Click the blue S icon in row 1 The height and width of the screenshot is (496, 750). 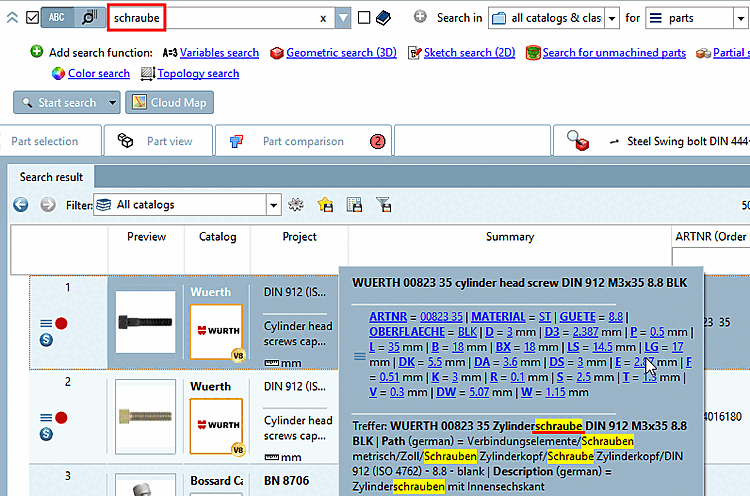(x=46, y=340)
